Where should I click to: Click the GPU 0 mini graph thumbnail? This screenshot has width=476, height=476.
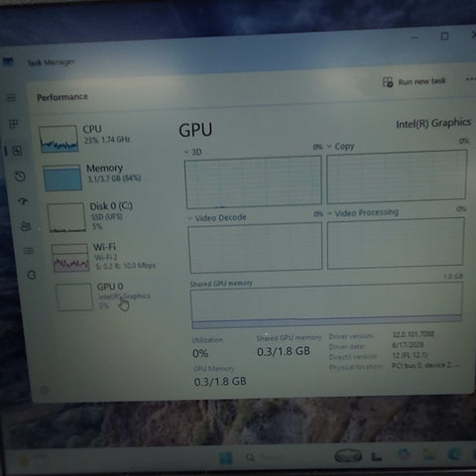[74, 297]
